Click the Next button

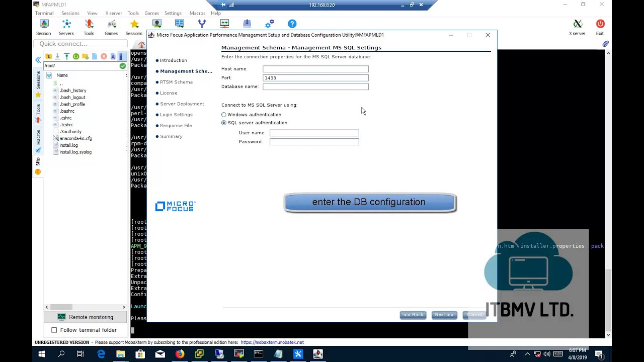[444, 315]
